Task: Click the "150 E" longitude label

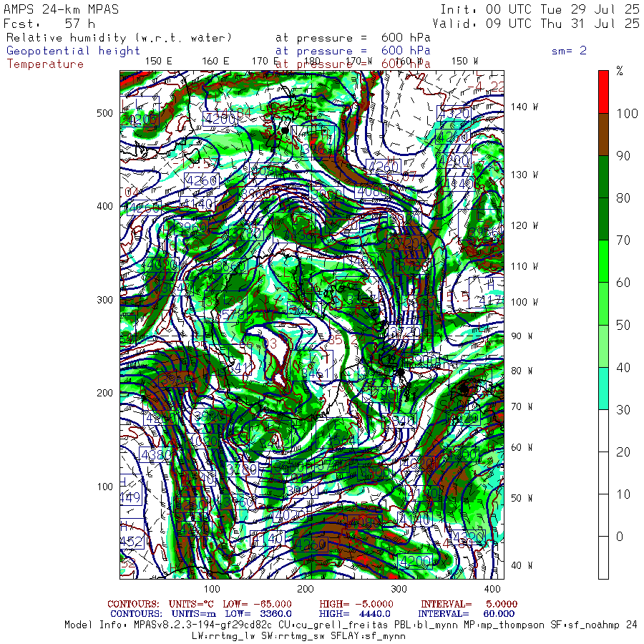Action: [x=159, y=62]
